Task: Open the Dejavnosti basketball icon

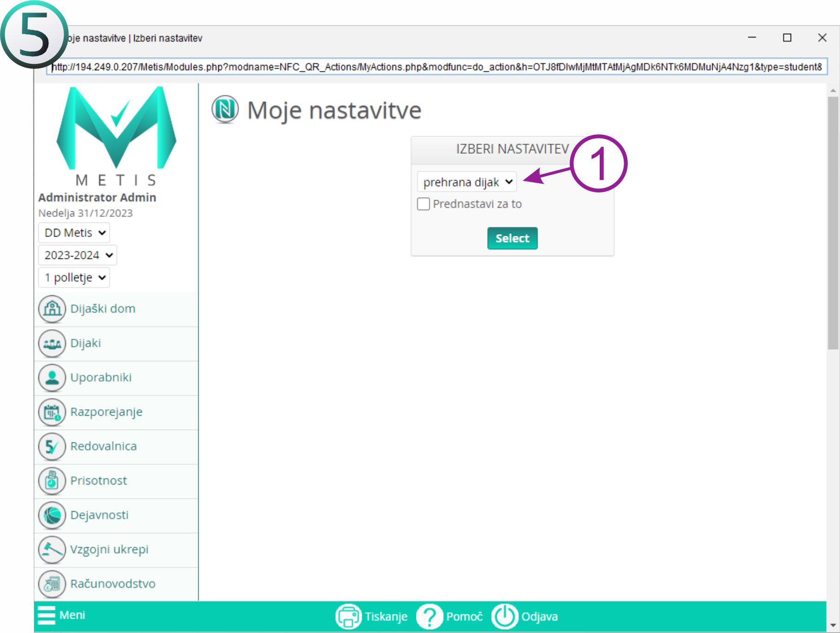Action: 52,515
